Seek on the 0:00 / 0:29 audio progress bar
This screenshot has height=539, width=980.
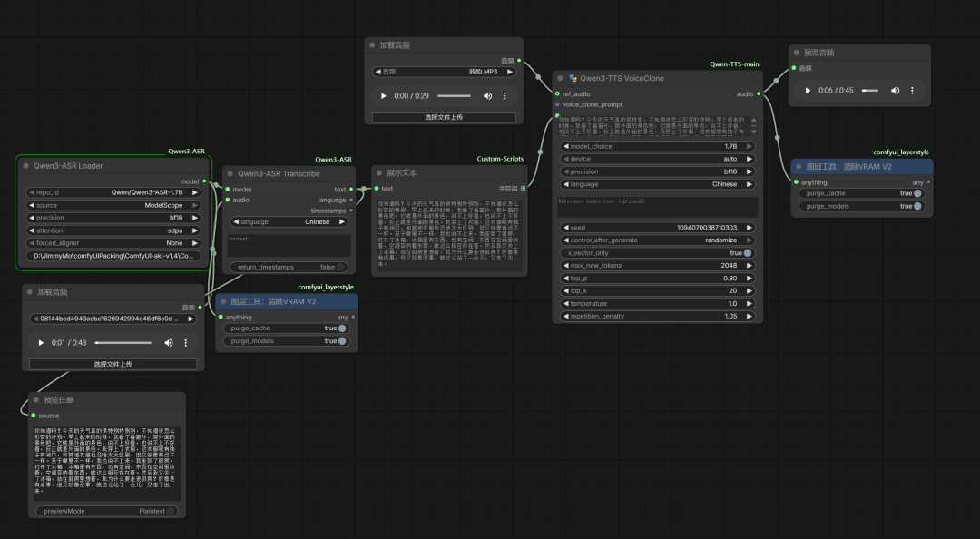click(454, 96)
